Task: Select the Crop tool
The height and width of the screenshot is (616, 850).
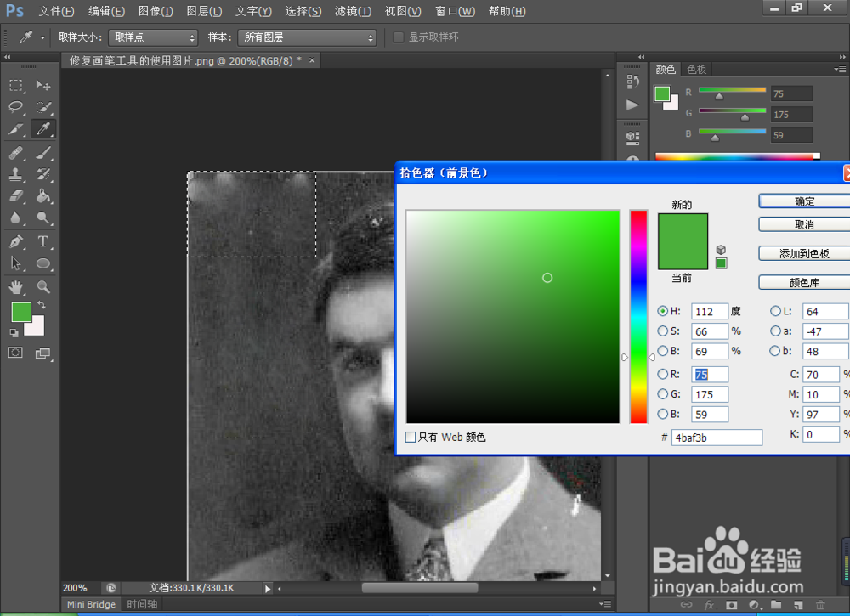Action: (15, 129)
